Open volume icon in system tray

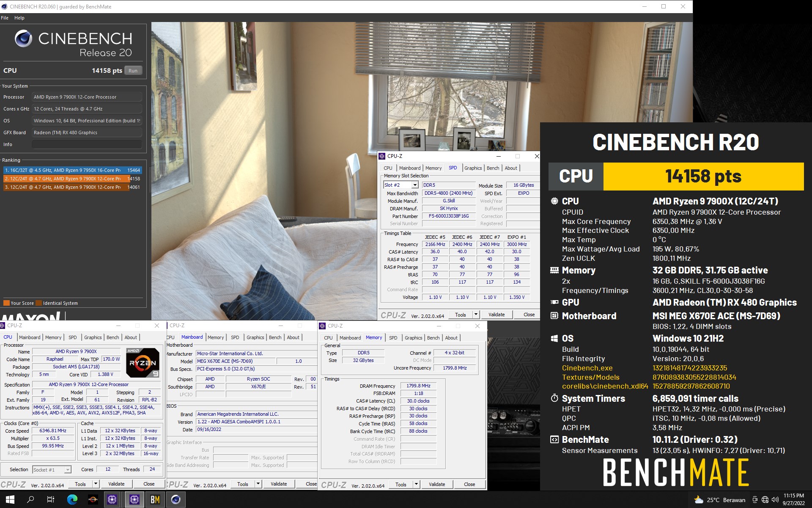775,500
